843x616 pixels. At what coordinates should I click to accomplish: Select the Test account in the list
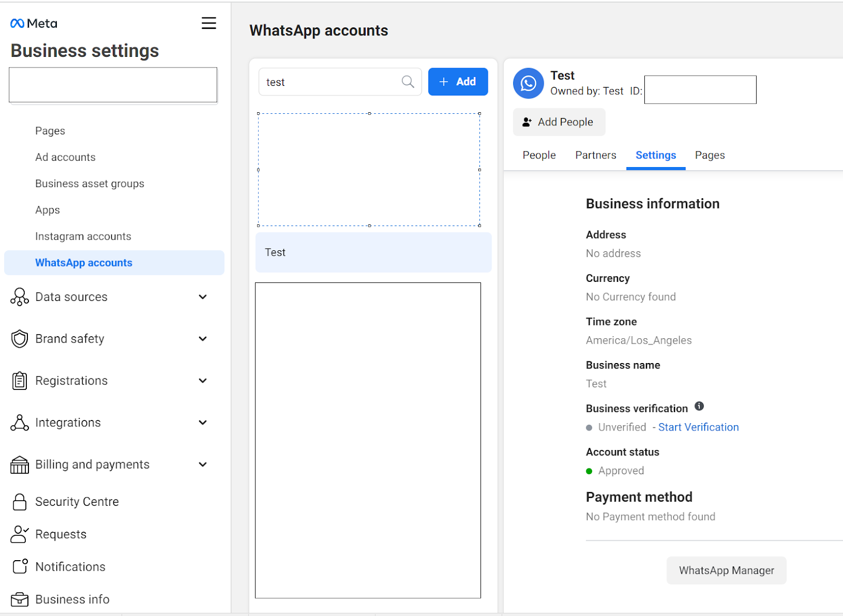tap(374, 252)
